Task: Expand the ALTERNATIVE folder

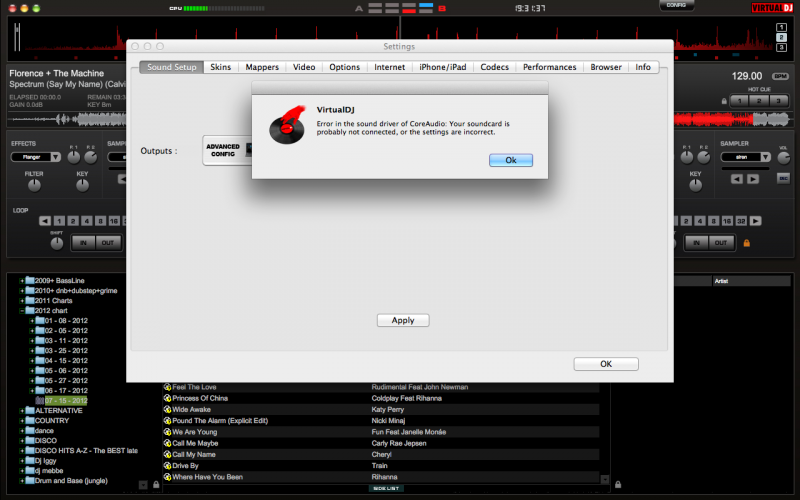Action: [x=22, y=411]
